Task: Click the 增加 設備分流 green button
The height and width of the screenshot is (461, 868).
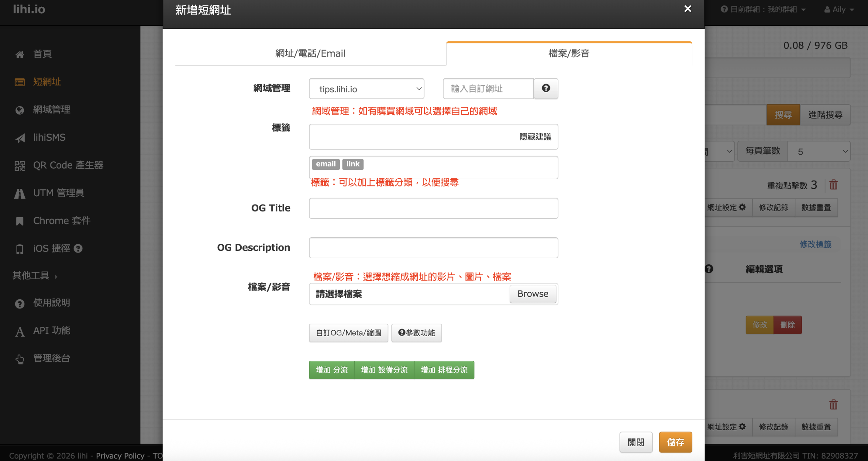Action: (x=384, y=370)
